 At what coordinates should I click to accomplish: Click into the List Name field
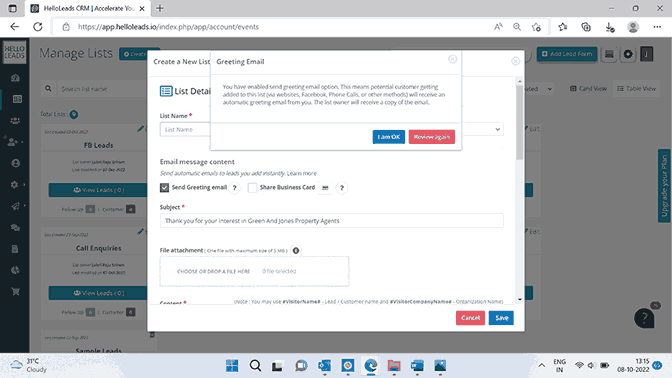pos(185,129)
